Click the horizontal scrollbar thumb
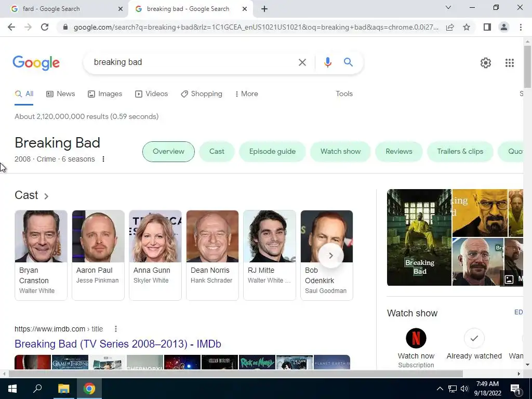The height and width of the screenshot is (399, 532). coord(235,374)
